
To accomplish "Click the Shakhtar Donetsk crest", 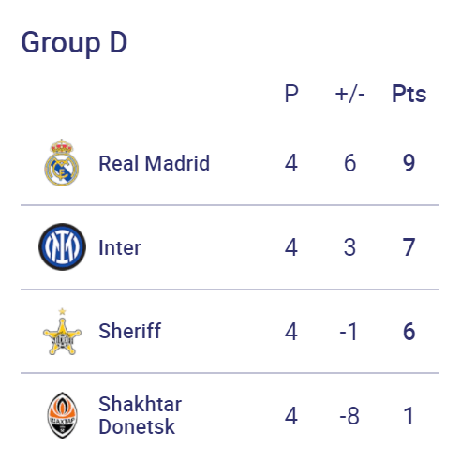I will [62, 415].
